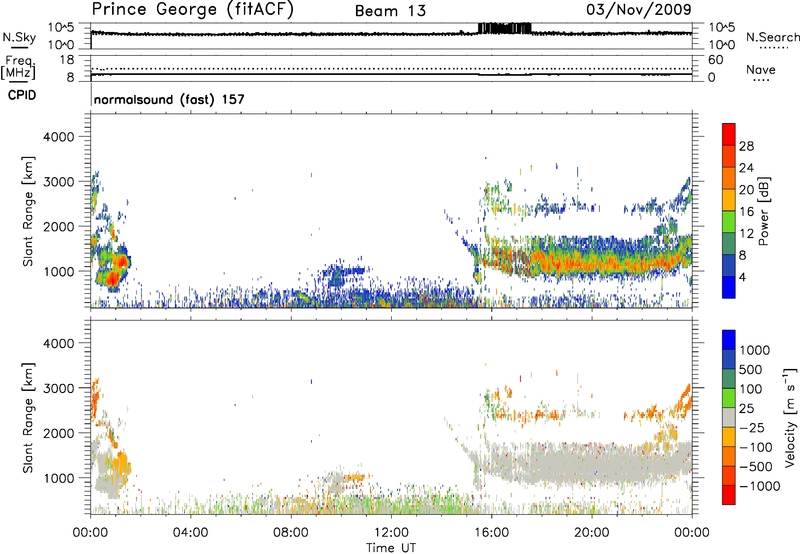This screenshot has height=554, width=800.
Task: Click "3000" on the velocity panel axis
Action: pos(59,388)
